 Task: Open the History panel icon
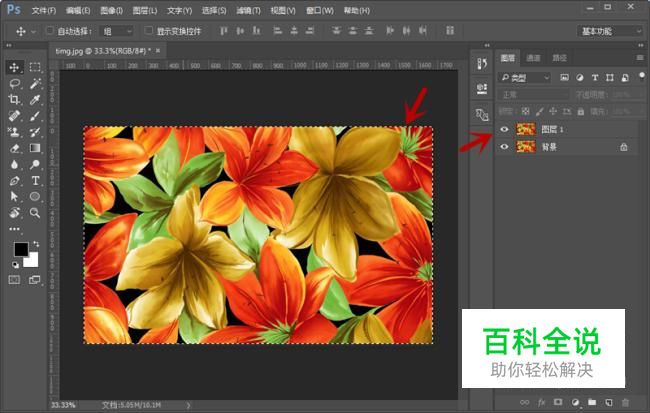(x=481, y=64)
